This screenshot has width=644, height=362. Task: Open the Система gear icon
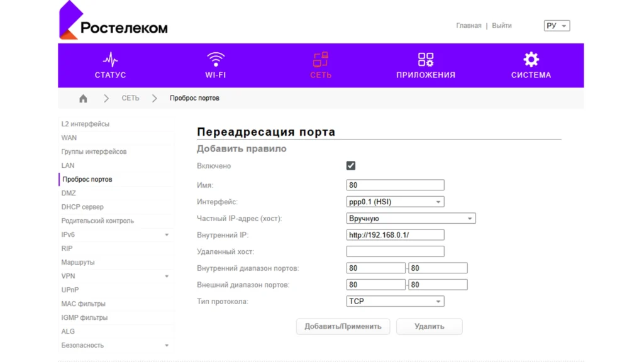(531, 60)
